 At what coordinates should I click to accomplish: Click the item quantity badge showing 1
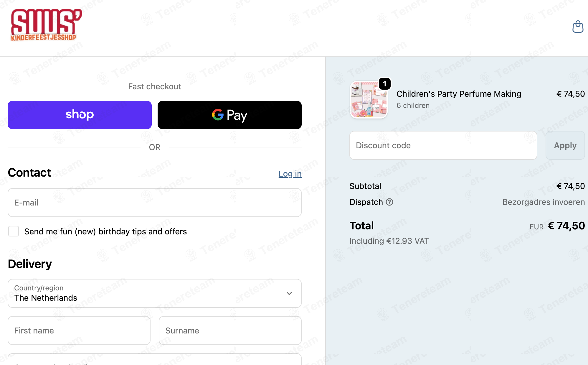pos(384,84)
